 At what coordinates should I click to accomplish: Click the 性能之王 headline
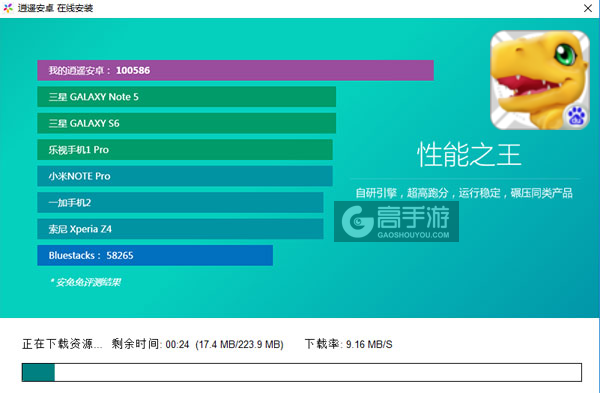click(469, 155)
